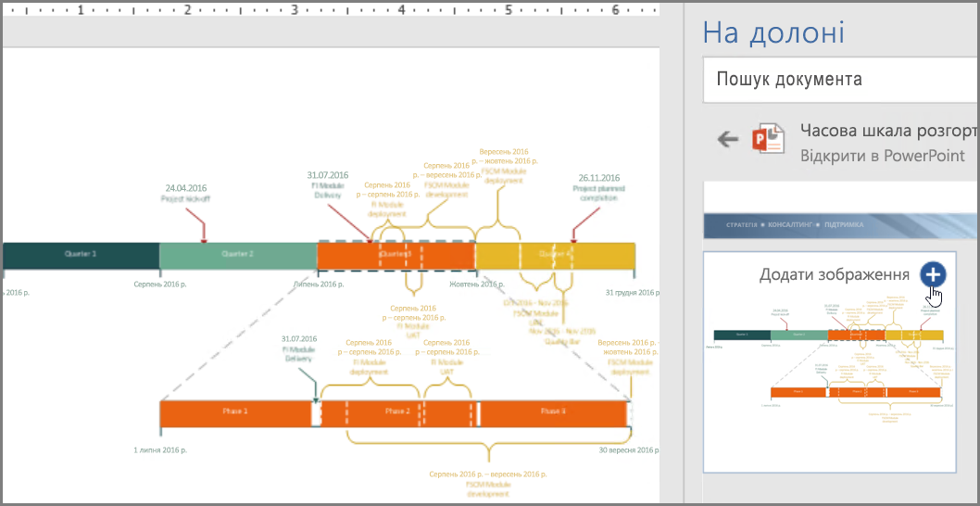Click the Phase 3 bar in the lower timeline
This screenshot has height=506, width=980.
coord(553,413)
